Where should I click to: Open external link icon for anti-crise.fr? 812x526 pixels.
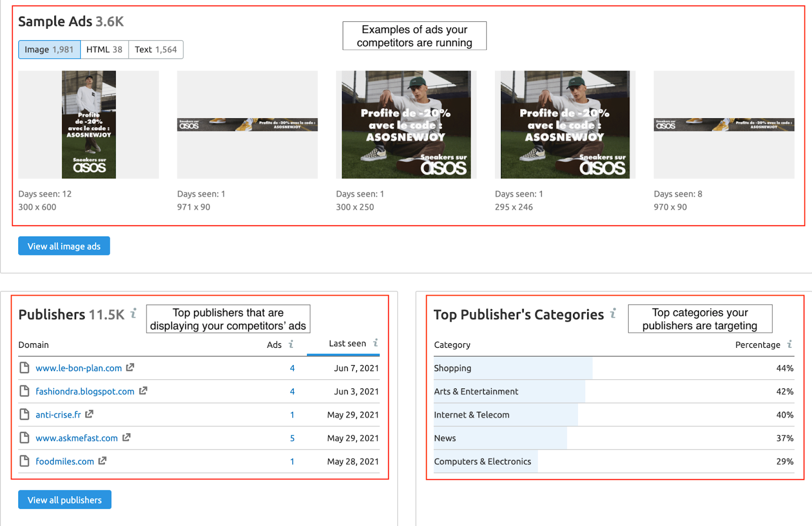point(89,414)
